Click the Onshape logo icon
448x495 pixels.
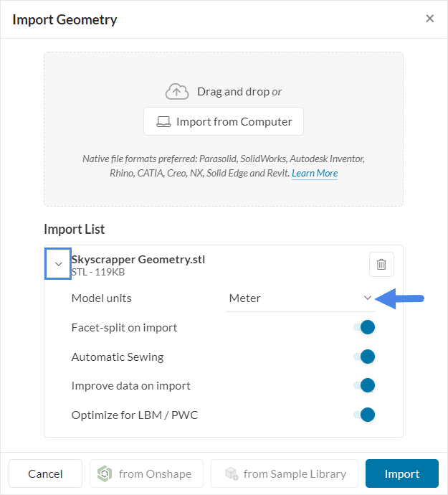[x=105, y=474]
